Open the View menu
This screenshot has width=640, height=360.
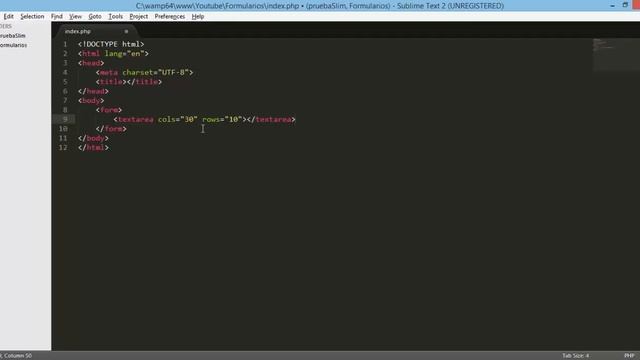75,16
